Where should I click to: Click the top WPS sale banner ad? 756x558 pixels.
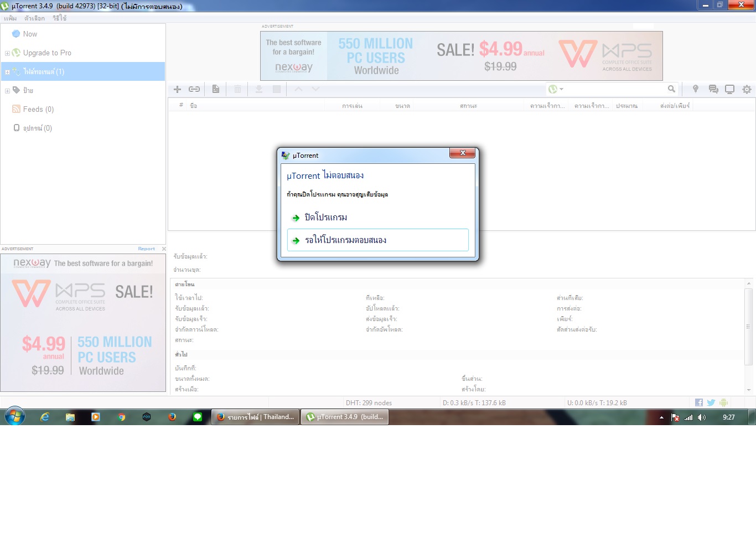coord(462,56)
